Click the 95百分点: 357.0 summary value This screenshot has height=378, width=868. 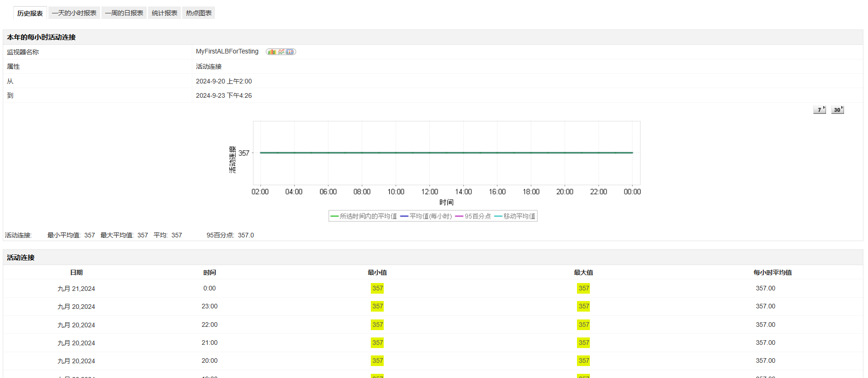[x=230, y=235]
